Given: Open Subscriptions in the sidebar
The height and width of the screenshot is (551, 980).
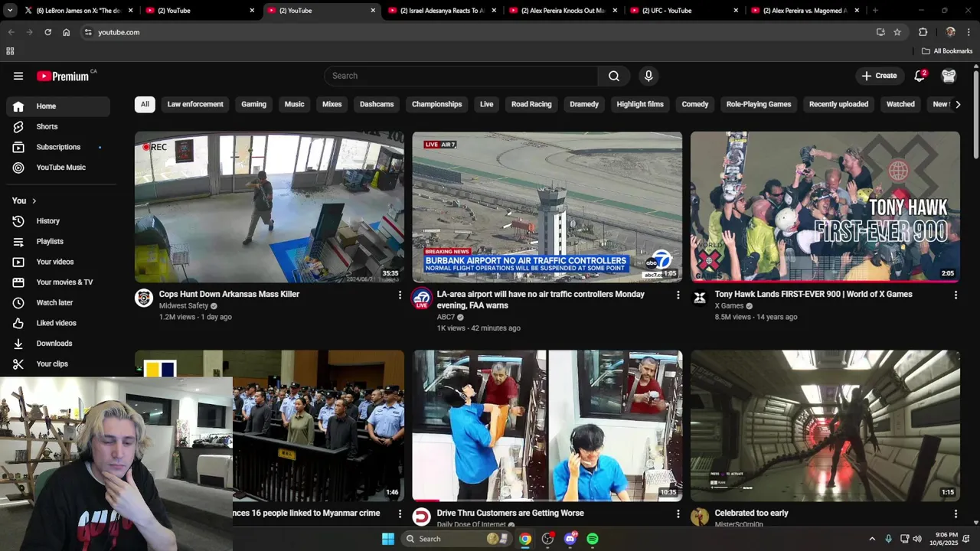Looking at the screenshot, I should (58, 147).
